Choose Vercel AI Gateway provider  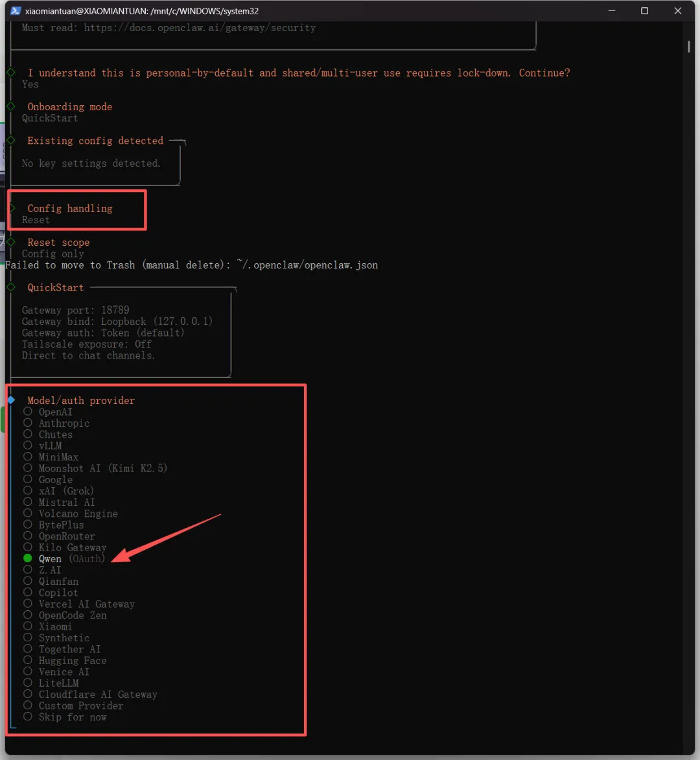point(79,604)
